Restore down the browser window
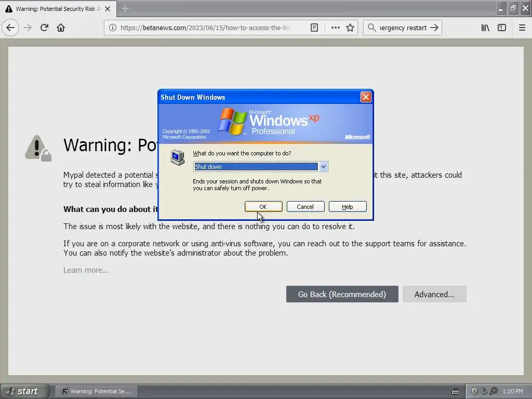Viewport: 532px width, 399px height. [513, 8]
